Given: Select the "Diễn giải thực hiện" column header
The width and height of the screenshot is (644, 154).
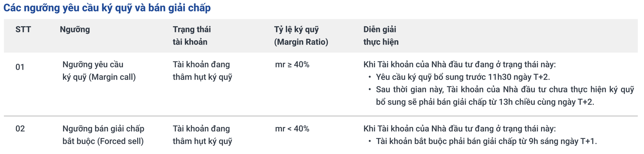Looking at the screenshot, I should click(381, 35).
